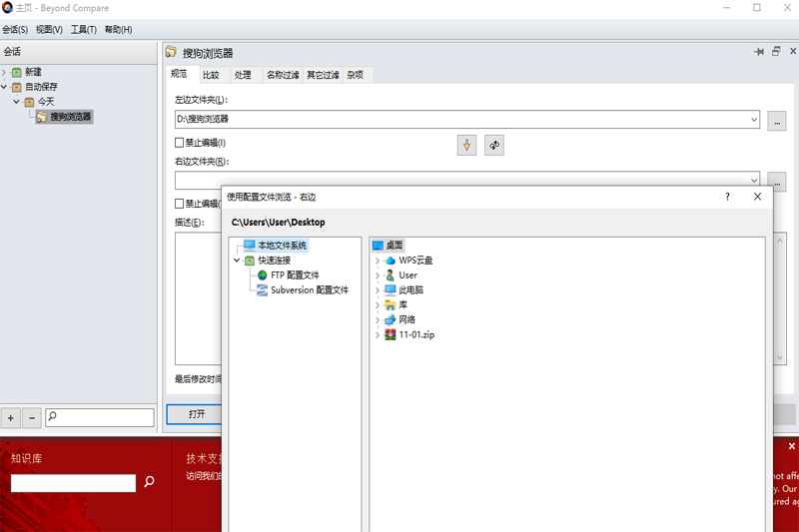Click the minus button to remove session
The width and height of the screenshot is (799, 532).
coord(32,418)
